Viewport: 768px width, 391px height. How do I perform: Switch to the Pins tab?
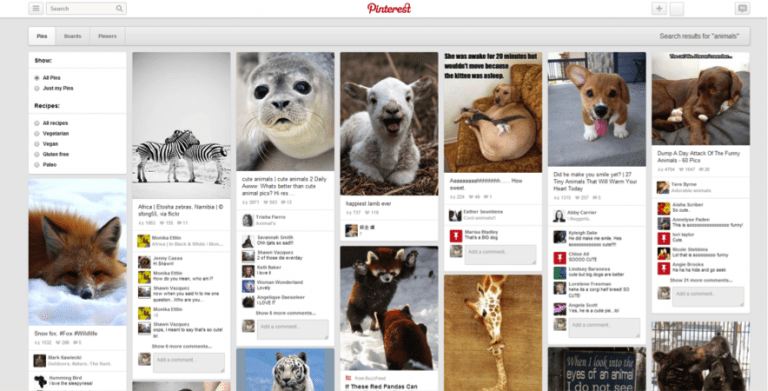(x=42, y=36)
